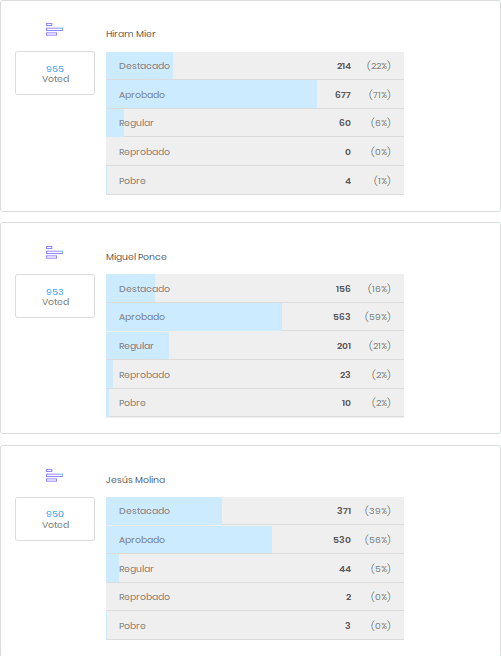Choose Pobre option with 10 votes
Viewport: 501px width, 656px height.
[255, 403]
